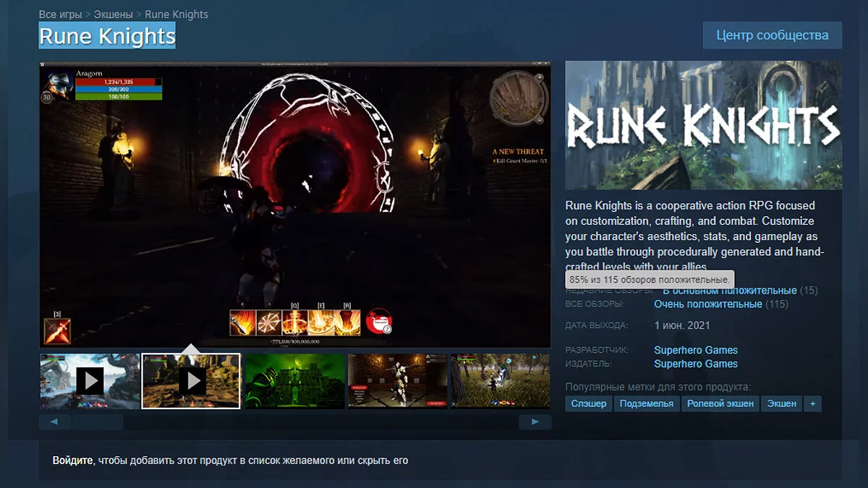
Task: Click the first fire skill icon in hotbar
Action: click(243, 322)
